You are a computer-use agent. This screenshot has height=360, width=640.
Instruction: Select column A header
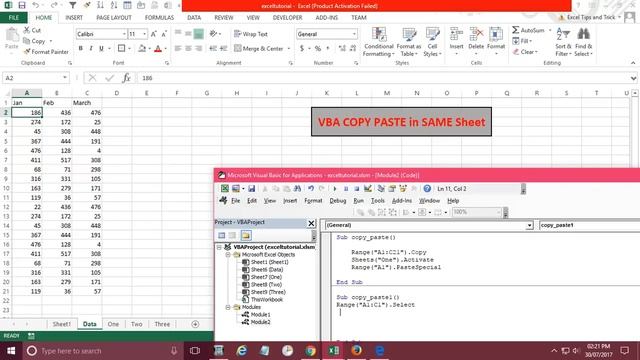pos(27,93)
